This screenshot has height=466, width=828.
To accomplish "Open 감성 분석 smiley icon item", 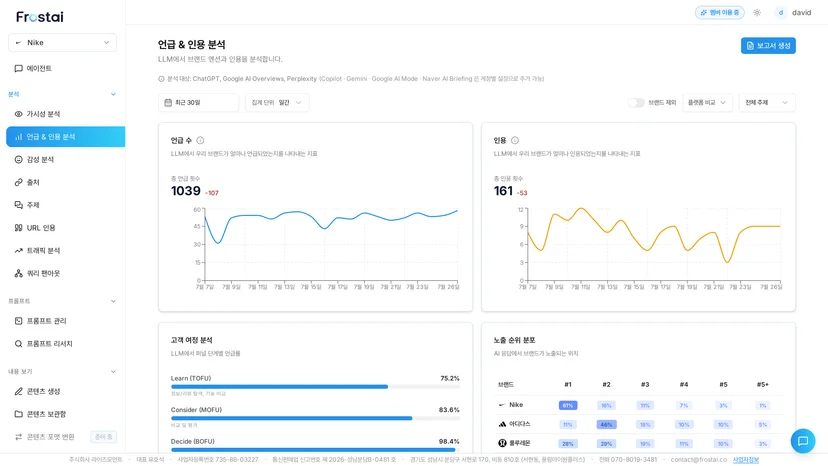I will pos(18,159).
